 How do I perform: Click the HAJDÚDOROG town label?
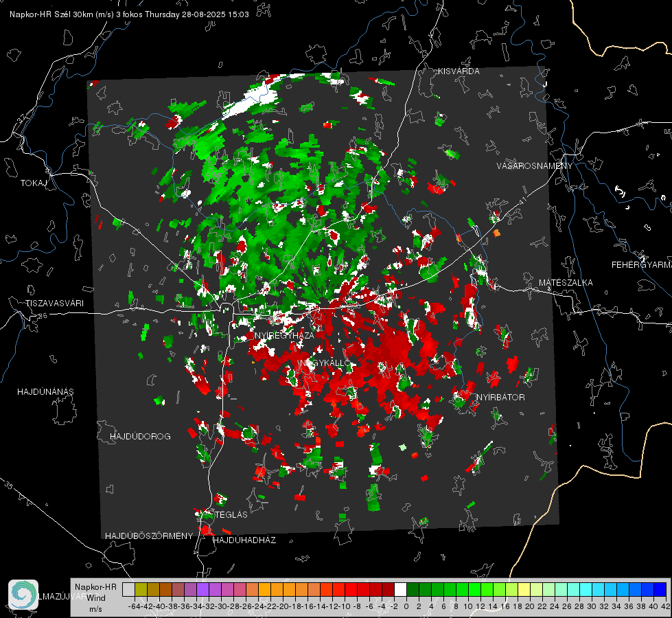click(140, 437)
